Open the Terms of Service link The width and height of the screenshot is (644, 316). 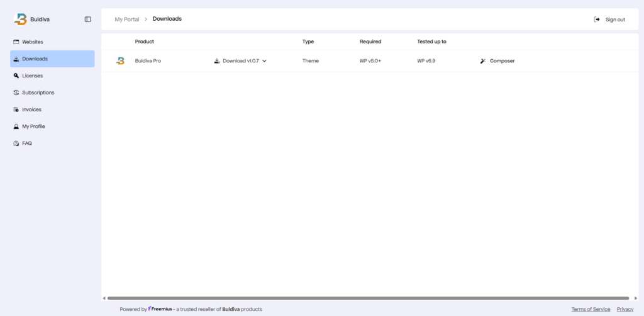[x=591, y=309]
